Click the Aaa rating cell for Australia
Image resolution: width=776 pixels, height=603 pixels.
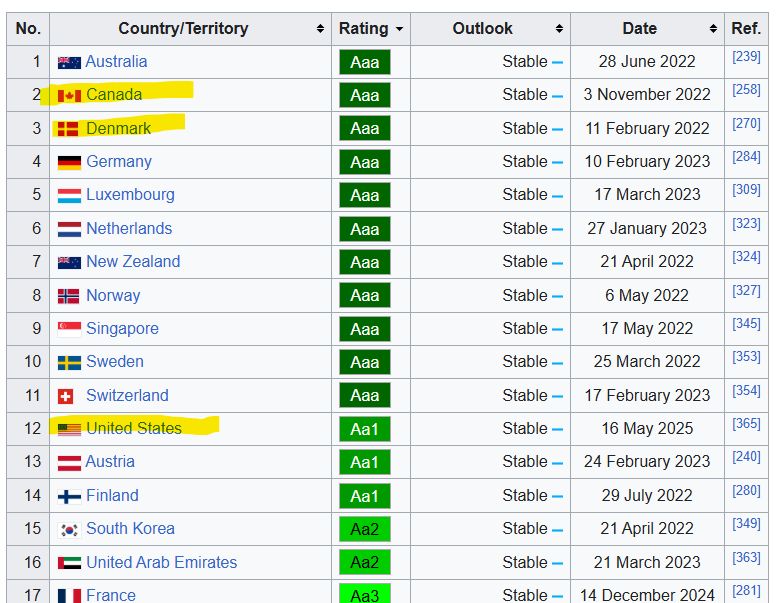coord(365,62)
